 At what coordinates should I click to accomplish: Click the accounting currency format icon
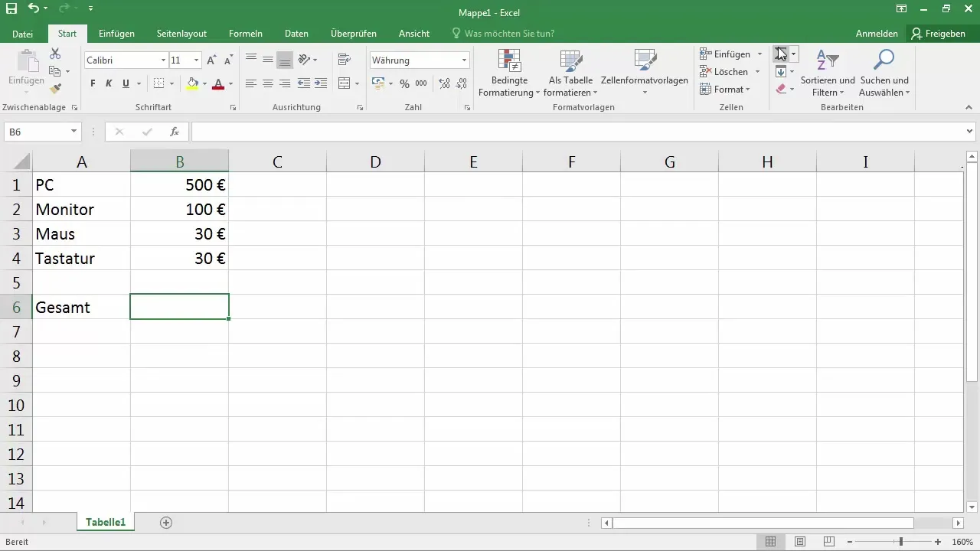(379, 83)
